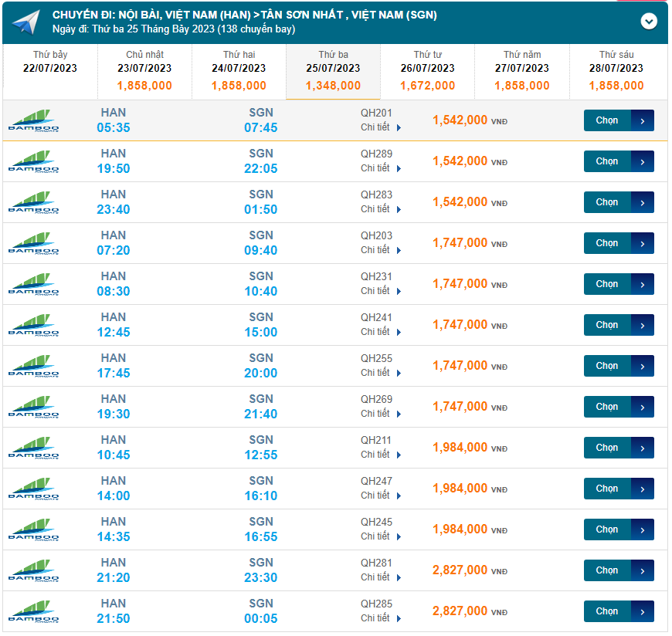The image size is (672, 636).
Task: Click Bamboo Airways logo for flight QH289
Action: click(34, 161)
